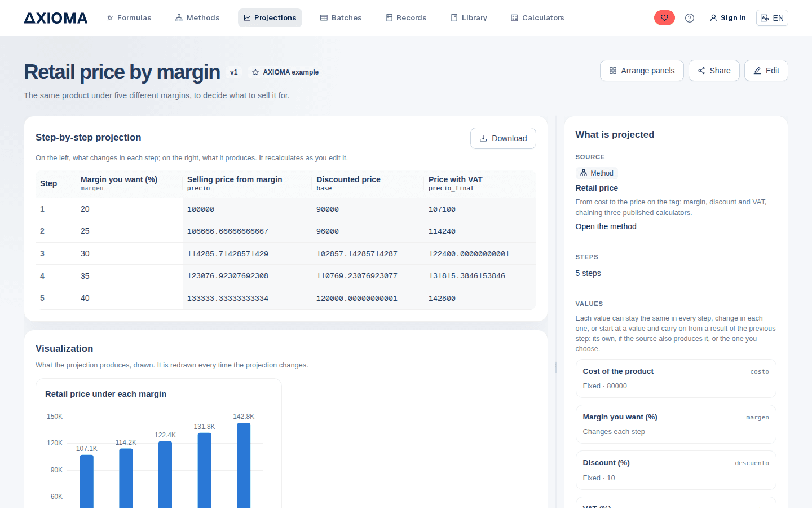
Task: Open the Batches section
Action: (x=341, y=18)
